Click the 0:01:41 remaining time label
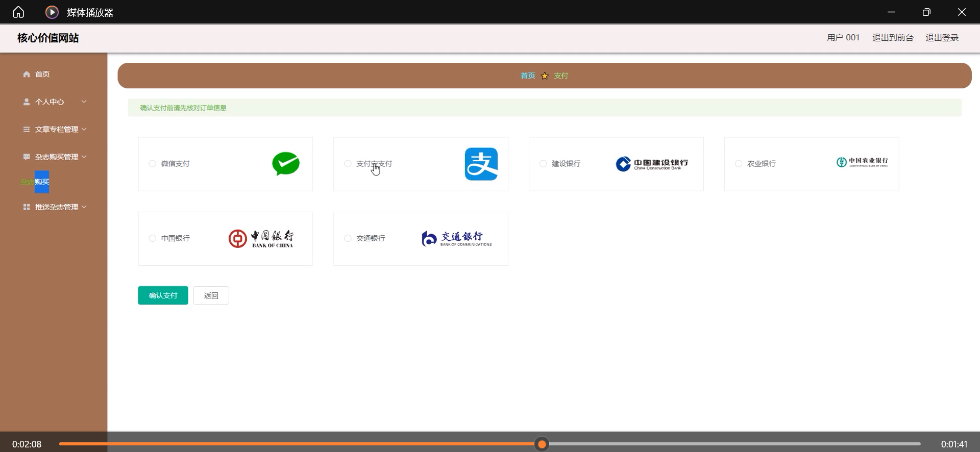This screenshot has width=980, height=452. click(x=954, y=444)
